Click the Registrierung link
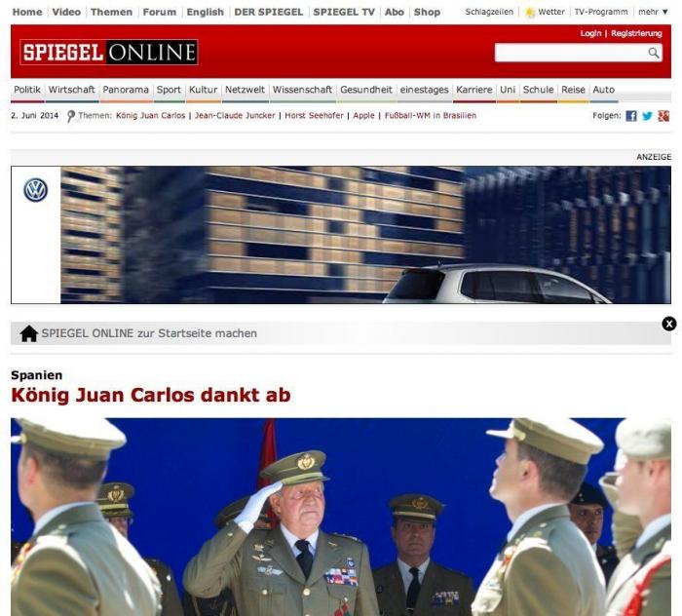 pyautogui.click(x=636, y=33)
